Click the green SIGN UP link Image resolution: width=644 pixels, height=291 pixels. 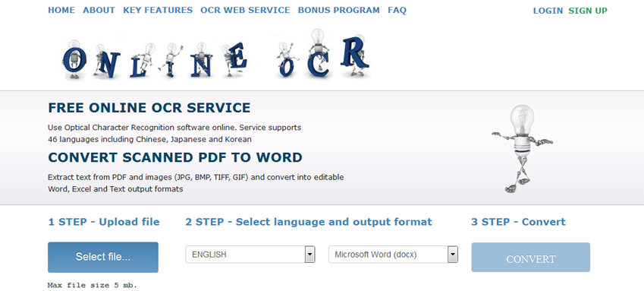[x=588, y=11]
